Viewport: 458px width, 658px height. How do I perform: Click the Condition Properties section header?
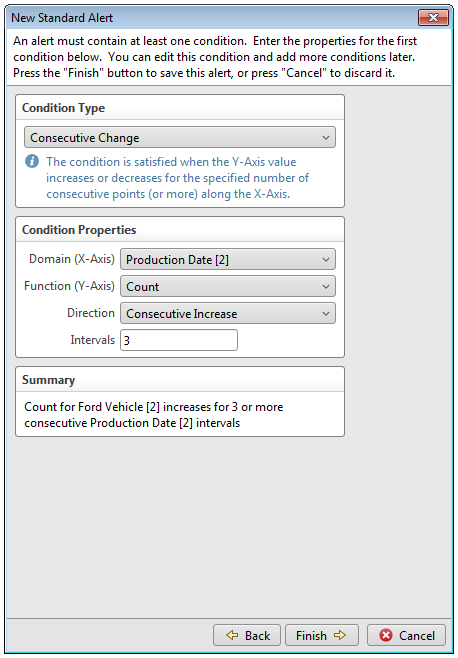point(79,230)
